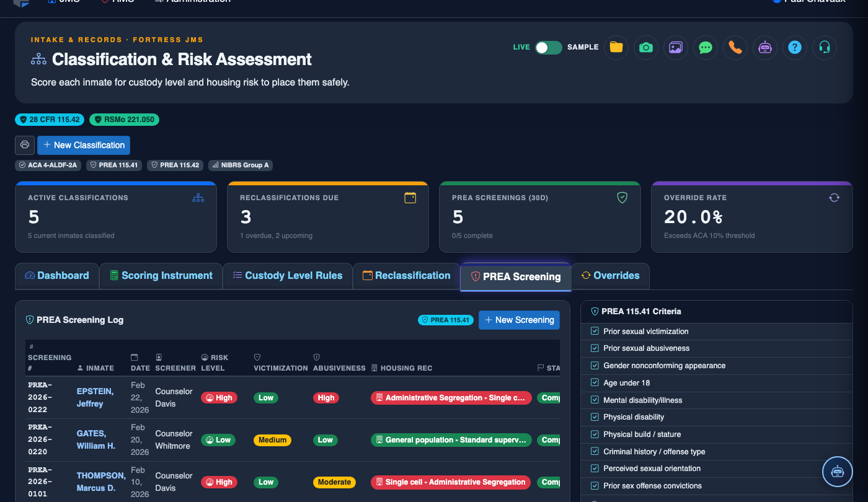Toggle Mental disability/illness checkbox
Viewport: 868px width, 502px height.
[595, 400]
